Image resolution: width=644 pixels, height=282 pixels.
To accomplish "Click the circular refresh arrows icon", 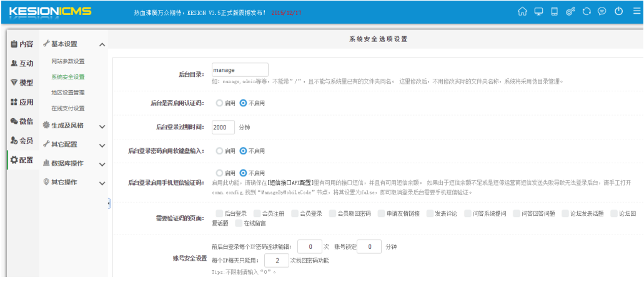I will tap(587, 12).
